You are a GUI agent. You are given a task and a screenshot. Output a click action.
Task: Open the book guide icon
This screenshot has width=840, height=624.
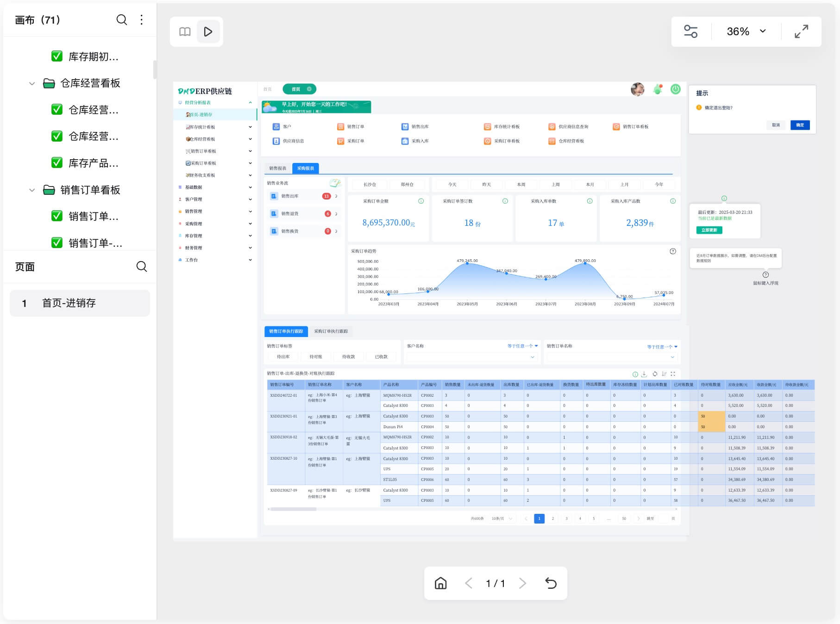185,31
